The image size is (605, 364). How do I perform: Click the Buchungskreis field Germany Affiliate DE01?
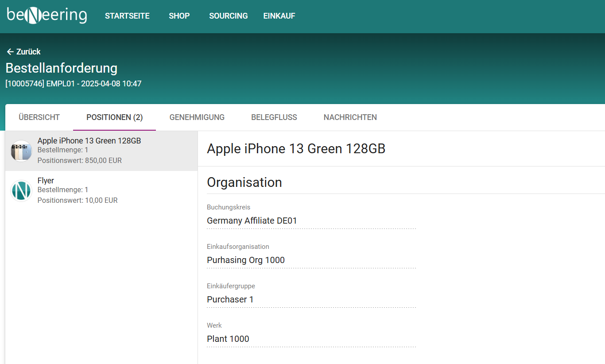(x=311, y=221)
